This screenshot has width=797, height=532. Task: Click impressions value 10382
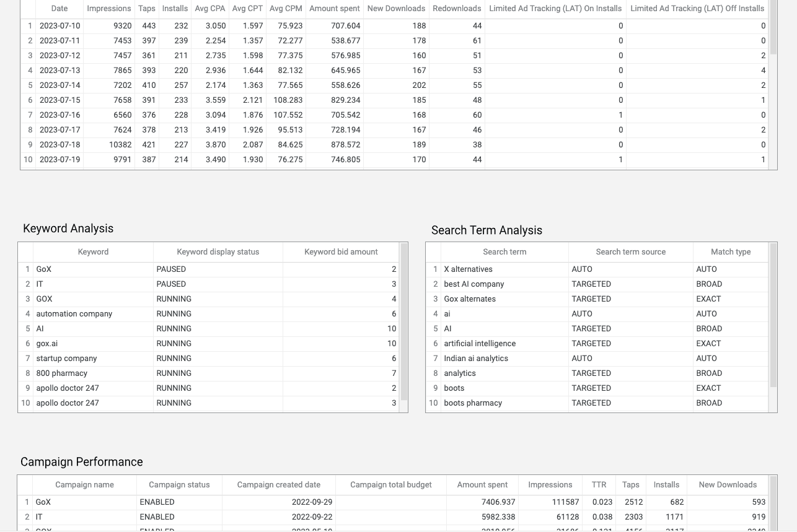tap(120, 145)
